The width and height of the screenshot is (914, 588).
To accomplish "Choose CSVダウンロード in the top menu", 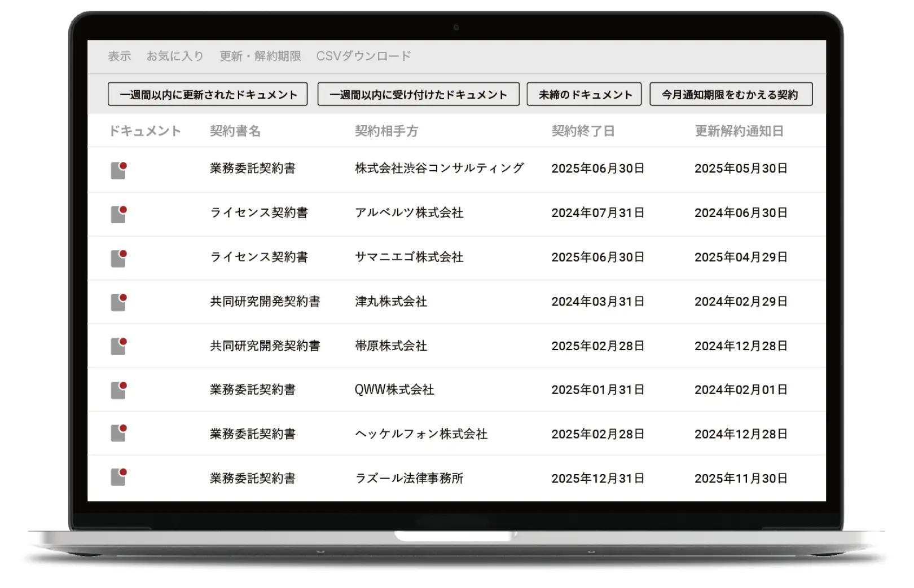I will click(363, 56).
